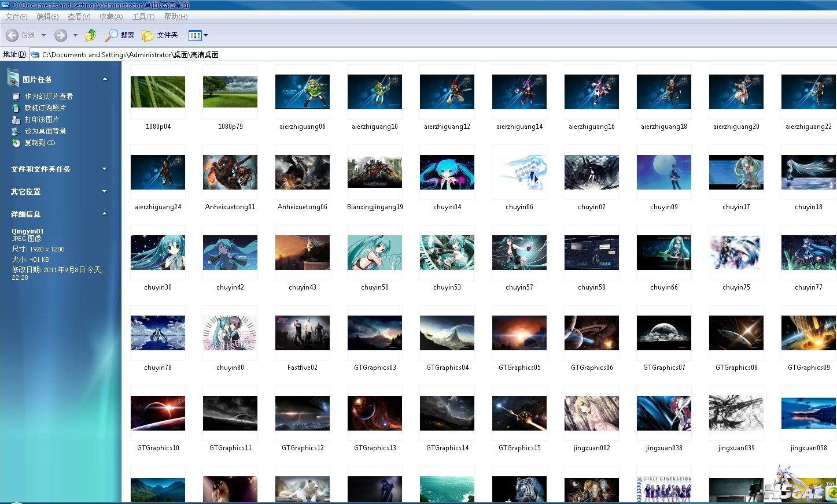Screen dimensions: 837x504
Task: Click the Forward arrow icon
Action: click(61, 35)
